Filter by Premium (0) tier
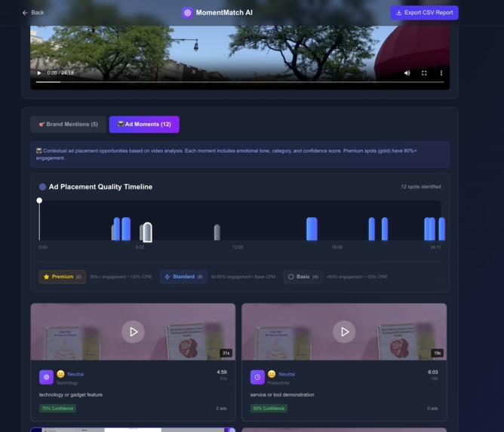Image resolution: width=504 pixels, height=432 pixels. 63,277
